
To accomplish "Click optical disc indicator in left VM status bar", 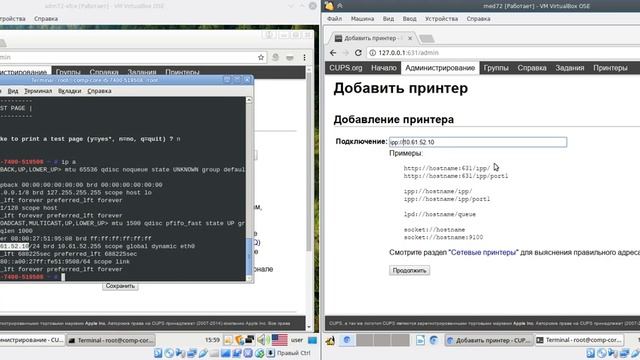I will 169,353.
